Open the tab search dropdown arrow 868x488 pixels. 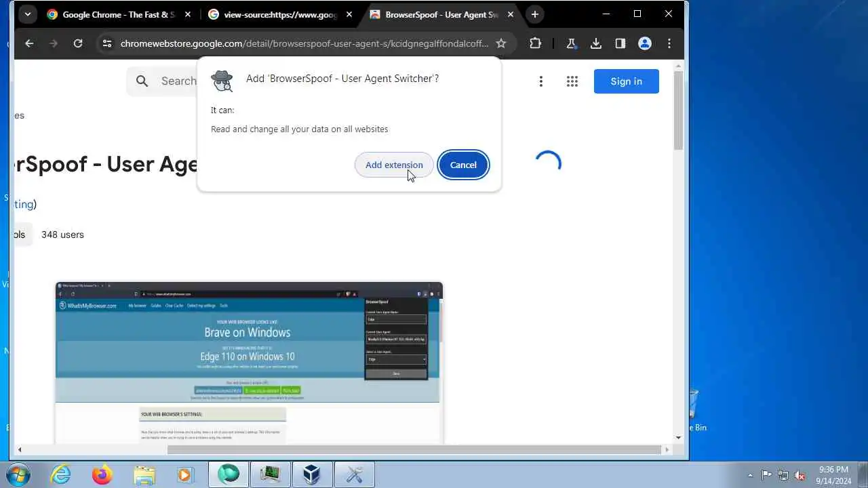(x=28, y=14)
